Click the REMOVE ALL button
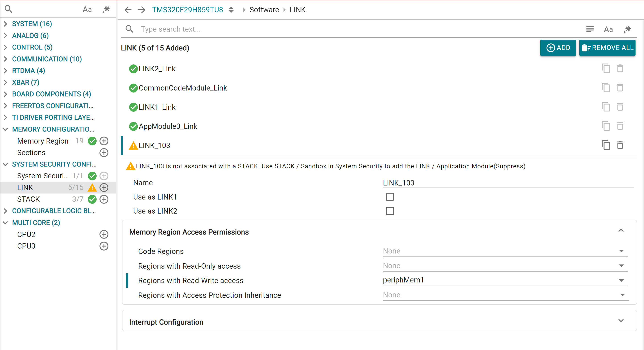Viewport: 644px width, 350px height. (x=607, y=48)
